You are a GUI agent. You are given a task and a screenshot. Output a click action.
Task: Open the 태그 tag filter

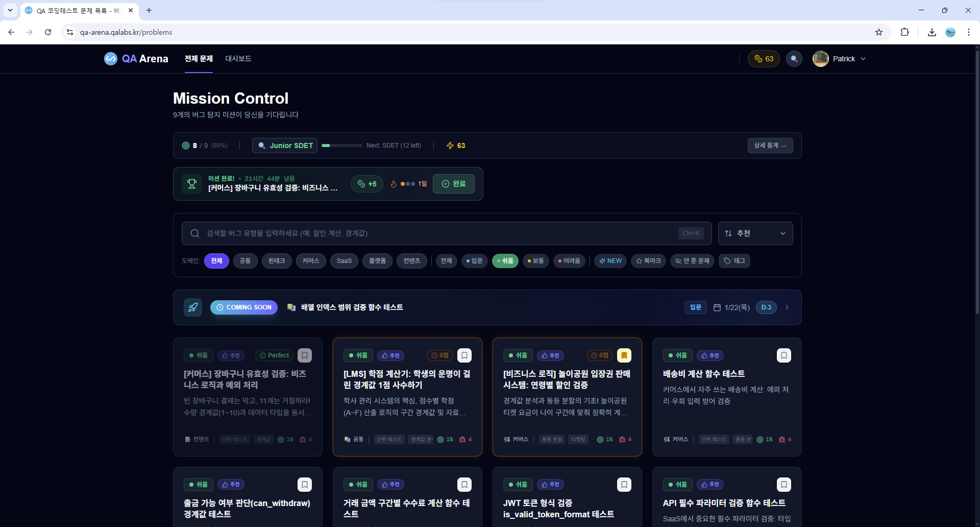[x=734, y=261]
